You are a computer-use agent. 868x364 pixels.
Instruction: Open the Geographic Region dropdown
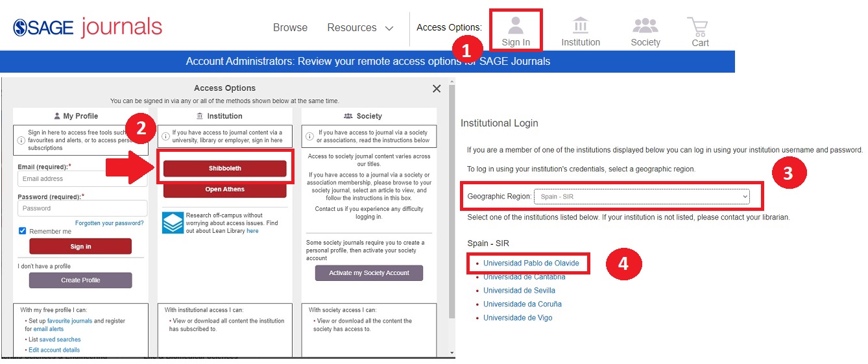[x=642, y=196]
